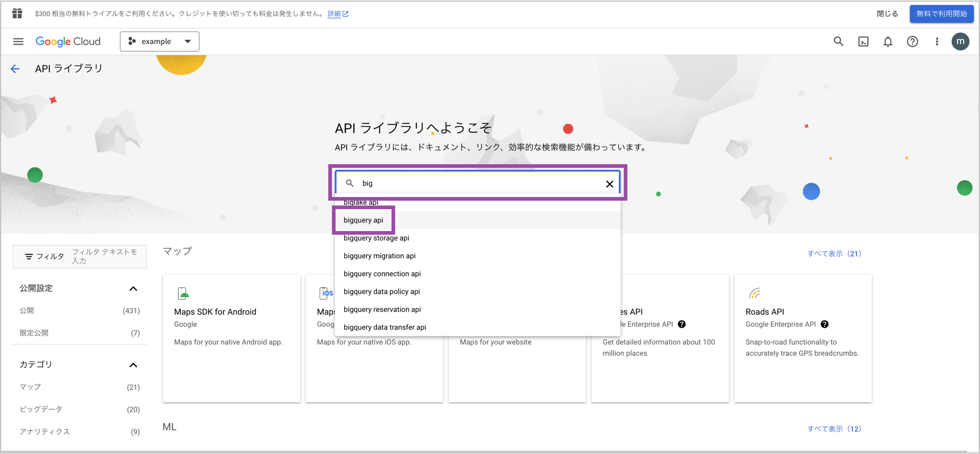Show all 21 マップ APIs

coord(834,254)
